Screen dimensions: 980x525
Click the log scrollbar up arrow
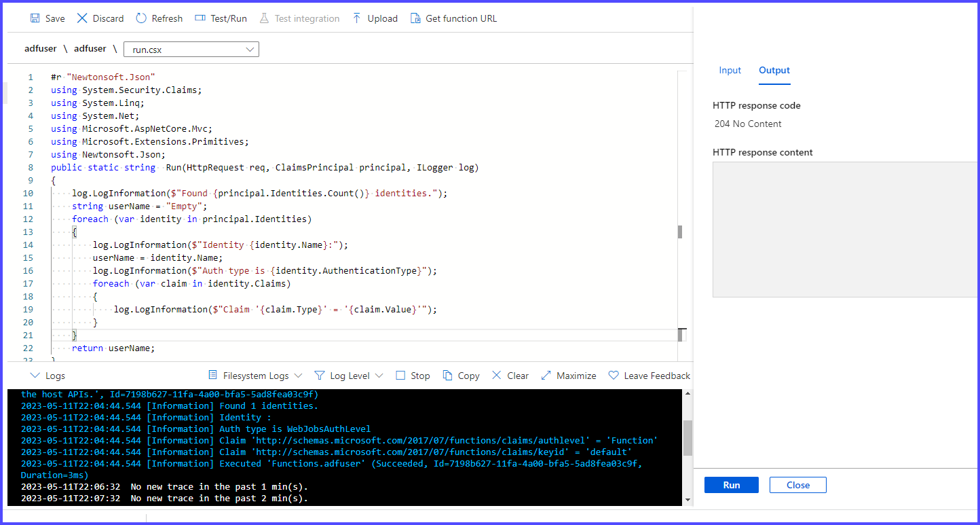(687, 394)
